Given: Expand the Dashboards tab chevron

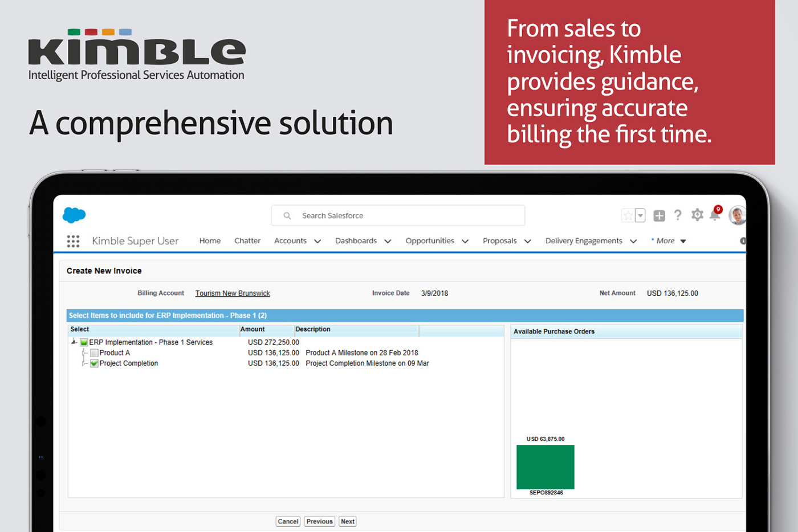Looking at the screenshot, I should click(388, 242).
